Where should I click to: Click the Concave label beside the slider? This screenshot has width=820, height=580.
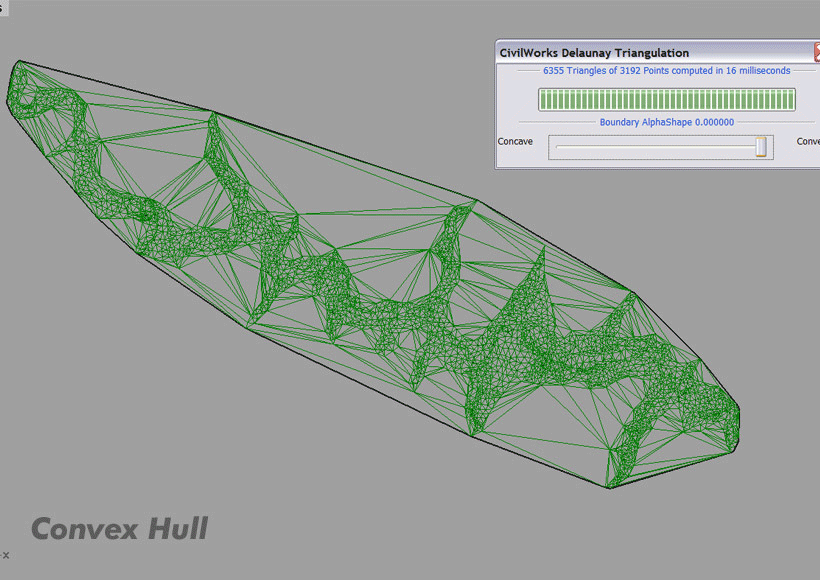coord(515,142)
